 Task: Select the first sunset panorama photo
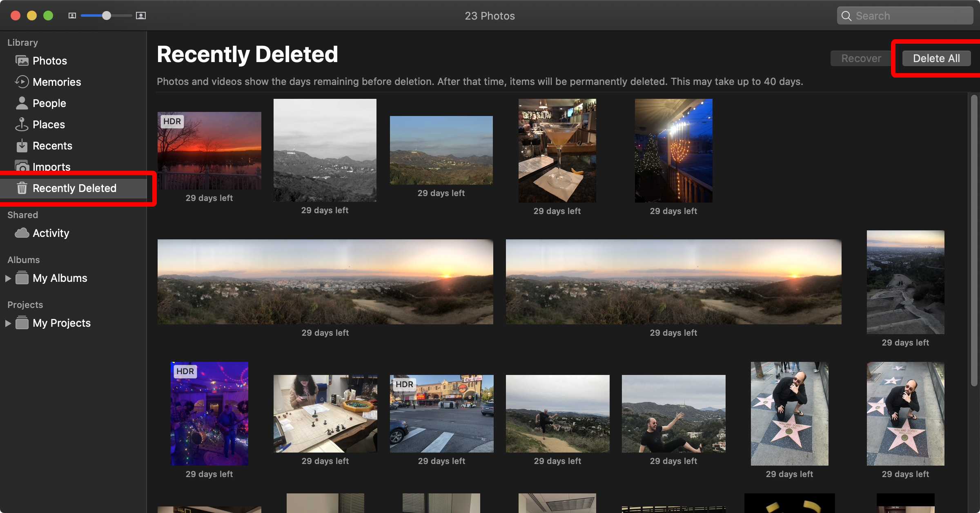click(x=325, y=282)
